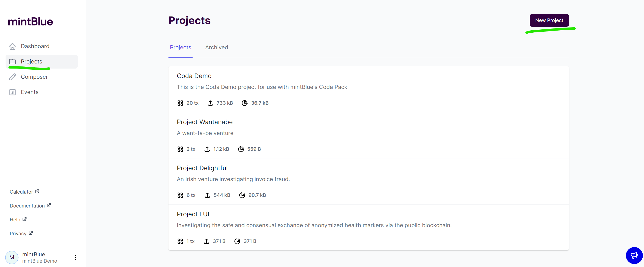Open the Help link
Viewport: 644px width, 267px height.
[x=15, y=220]
